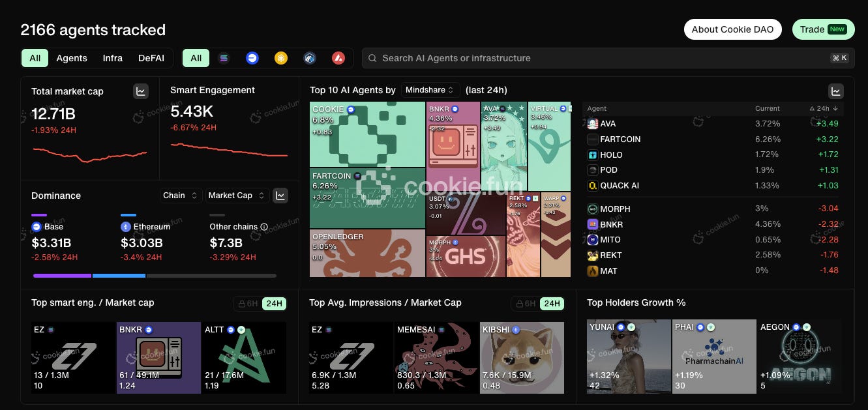Click MORPH icon in agent table

pos(593,209)
